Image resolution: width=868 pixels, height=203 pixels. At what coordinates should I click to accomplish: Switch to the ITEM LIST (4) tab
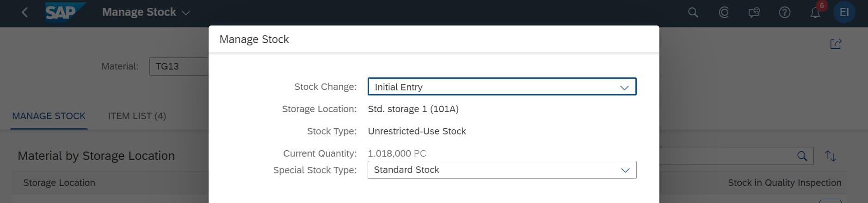point(137,116)
